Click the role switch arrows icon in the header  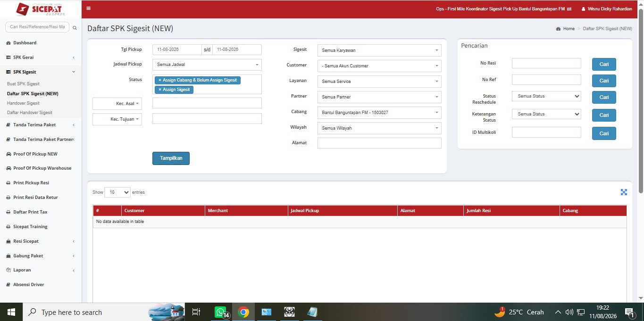click(569, 9)
